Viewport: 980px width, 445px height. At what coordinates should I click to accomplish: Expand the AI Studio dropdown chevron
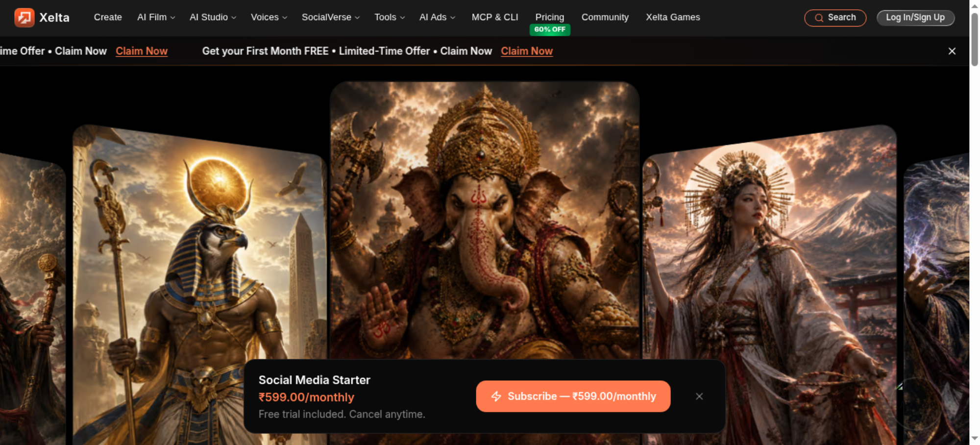(234, 18)
